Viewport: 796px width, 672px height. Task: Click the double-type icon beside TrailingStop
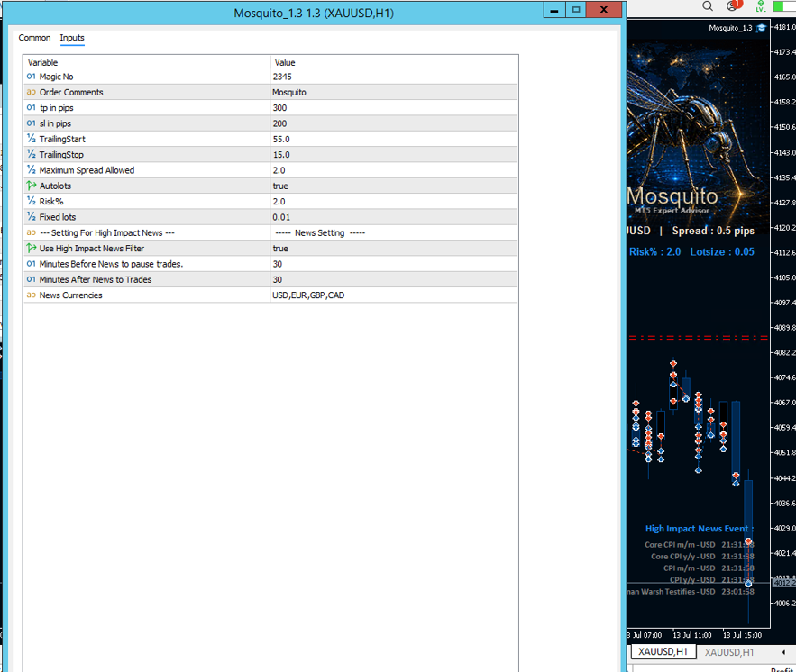click(31, 154)
